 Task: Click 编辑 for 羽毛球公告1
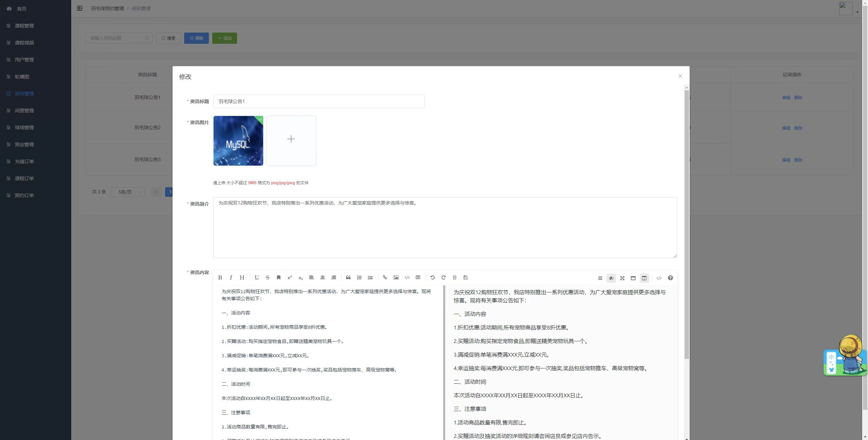pos(786,98)
